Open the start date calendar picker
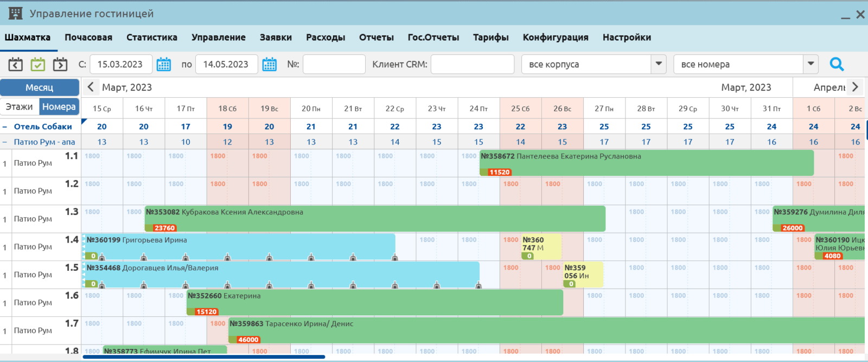The height and width of the screenshot is (362, 868). (163, 65)
